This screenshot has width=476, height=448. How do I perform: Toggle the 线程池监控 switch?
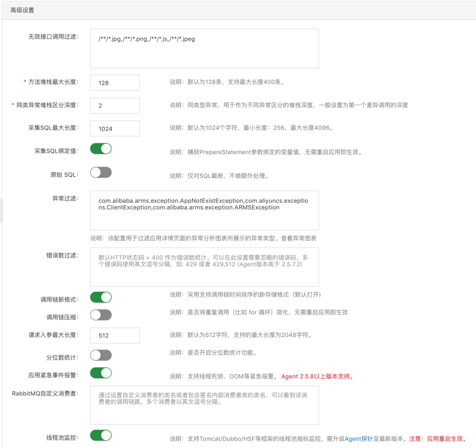101,435
